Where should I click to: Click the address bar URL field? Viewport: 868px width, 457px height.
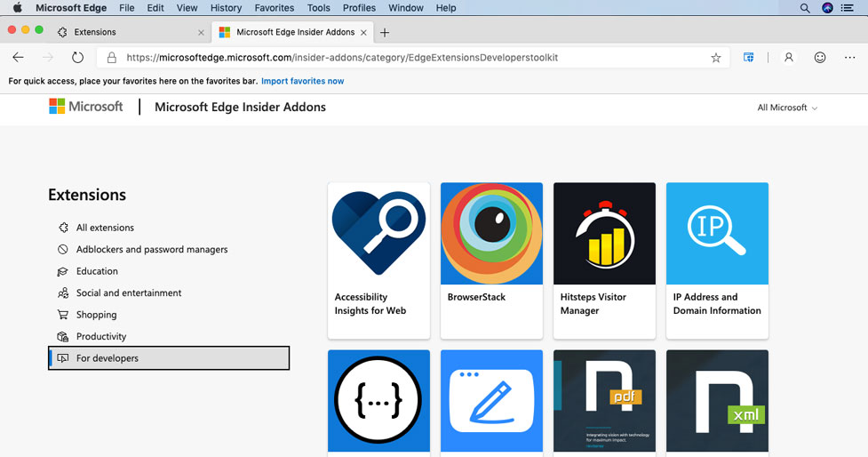coord(400,58)
